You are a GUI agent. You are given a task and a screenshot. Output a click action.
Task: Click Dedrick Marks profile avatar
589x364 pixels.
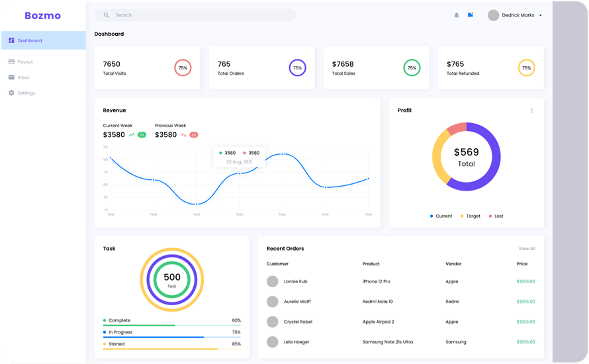(493, 15)
